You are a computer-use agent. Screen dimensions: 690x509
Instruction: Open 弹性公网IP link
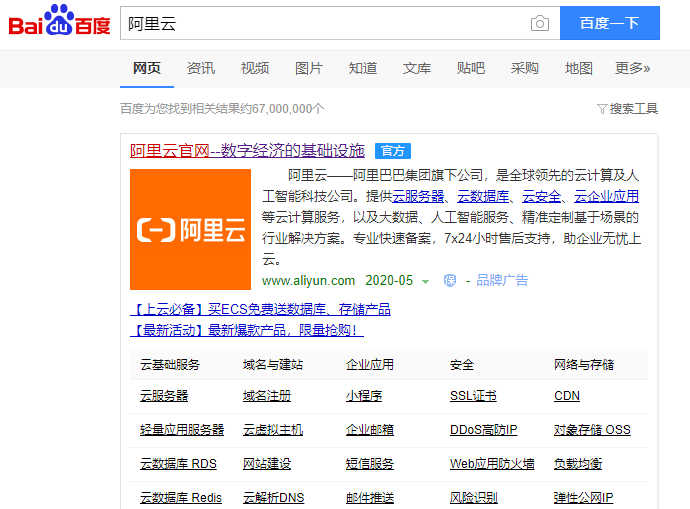click(x=584, y=498)
